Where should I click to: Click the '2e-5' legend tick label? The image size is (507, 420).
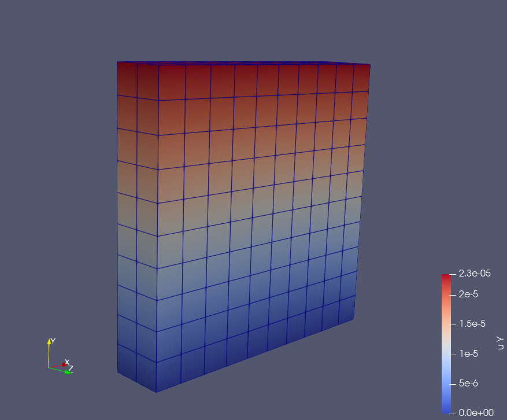point(468,294)
